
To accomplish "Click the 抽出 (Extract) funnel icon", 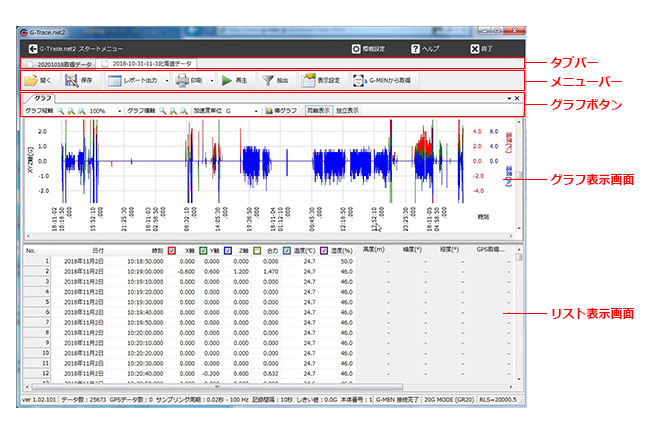I will pyautogui.click(x=269, y=80).
